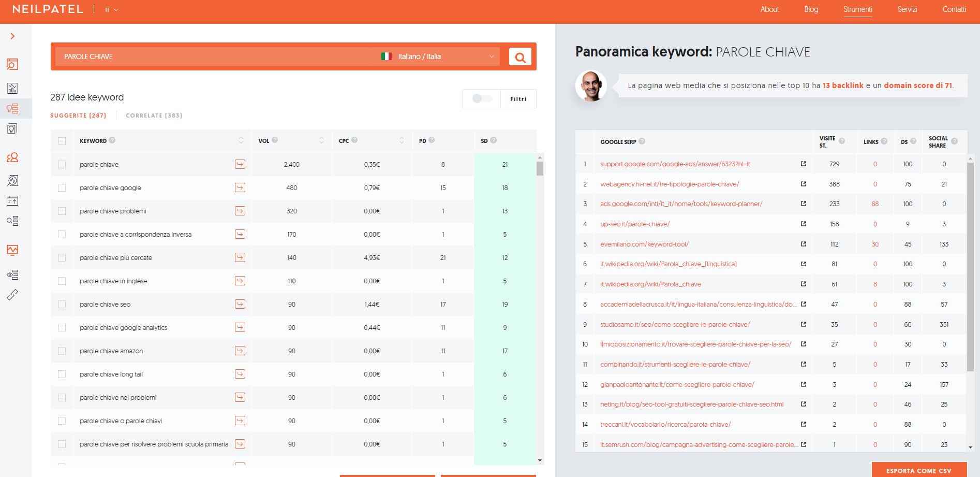Click the orange search magnifier button

520,56
